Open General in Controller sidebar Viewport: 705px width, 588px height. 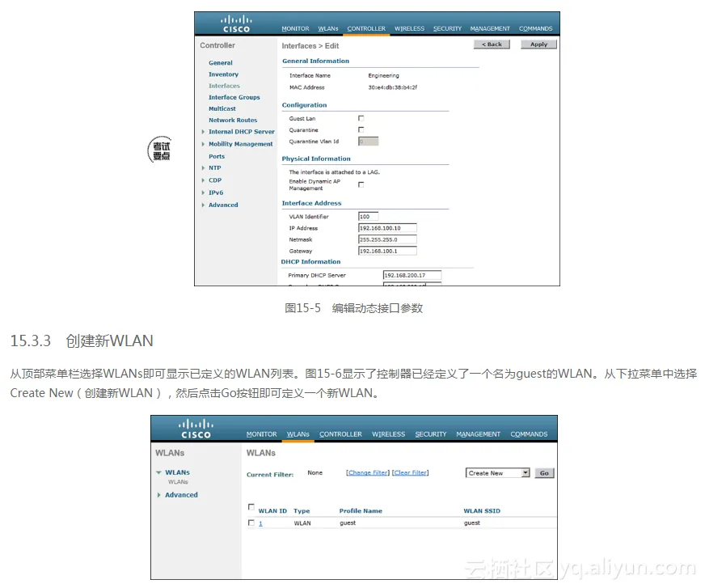[x=220, y=63]
